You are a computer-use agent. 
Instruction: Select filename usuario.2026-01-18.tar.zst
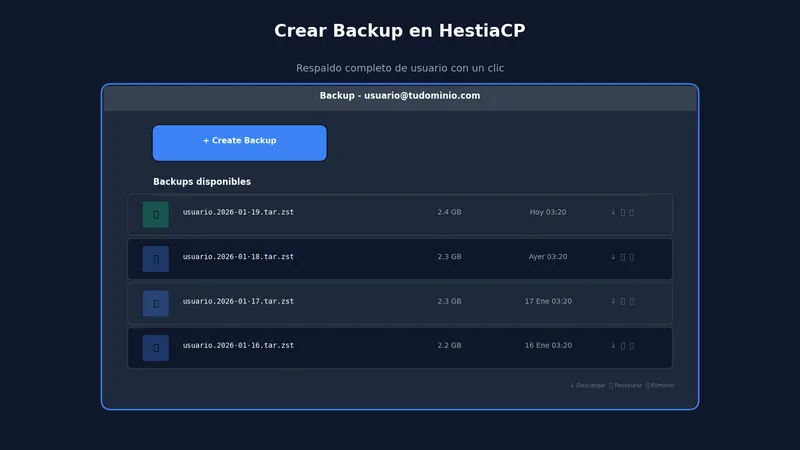pos(238,257)
